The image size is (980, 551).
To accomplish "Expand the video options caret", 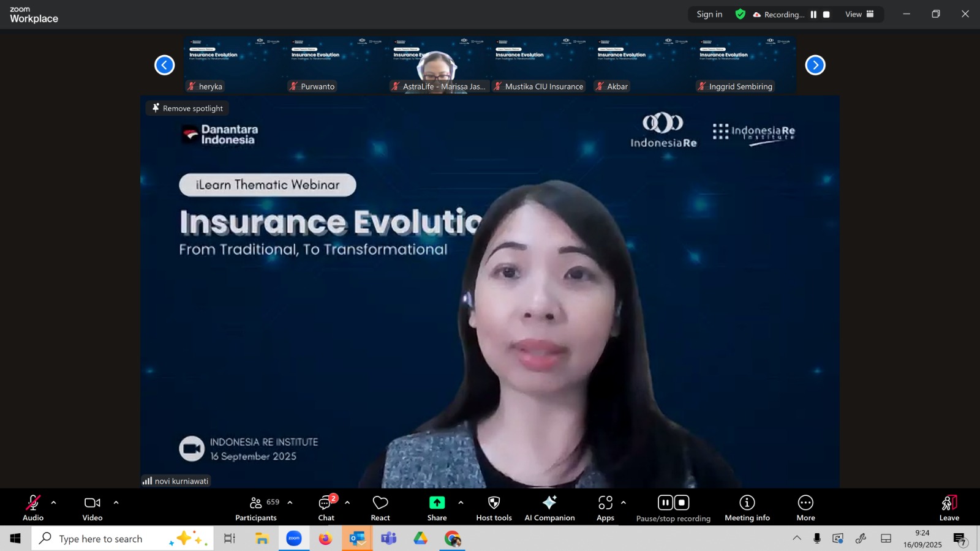I will point(116,503).
